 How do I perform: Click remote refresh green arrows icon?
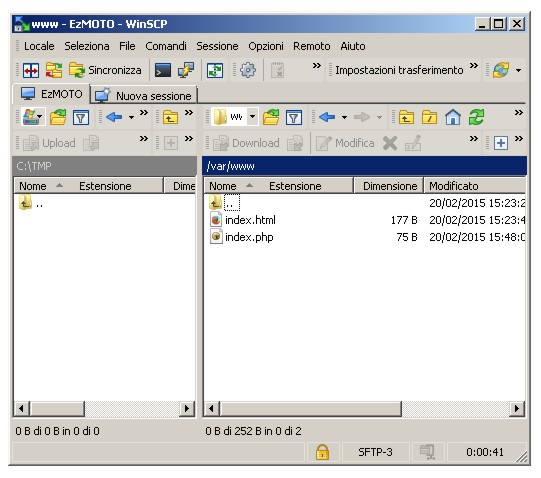(476, 117)
